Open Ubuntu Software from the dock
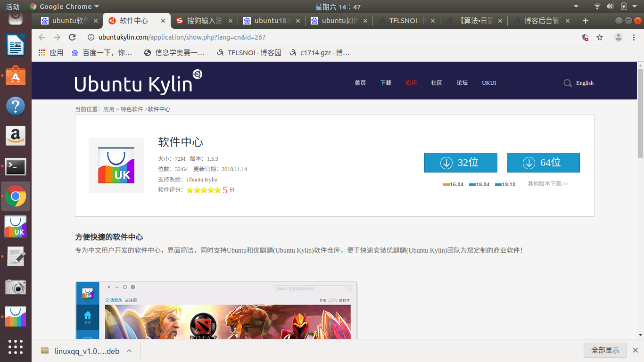This screenshot has height=362, width=644. click(x=16, y=75)
